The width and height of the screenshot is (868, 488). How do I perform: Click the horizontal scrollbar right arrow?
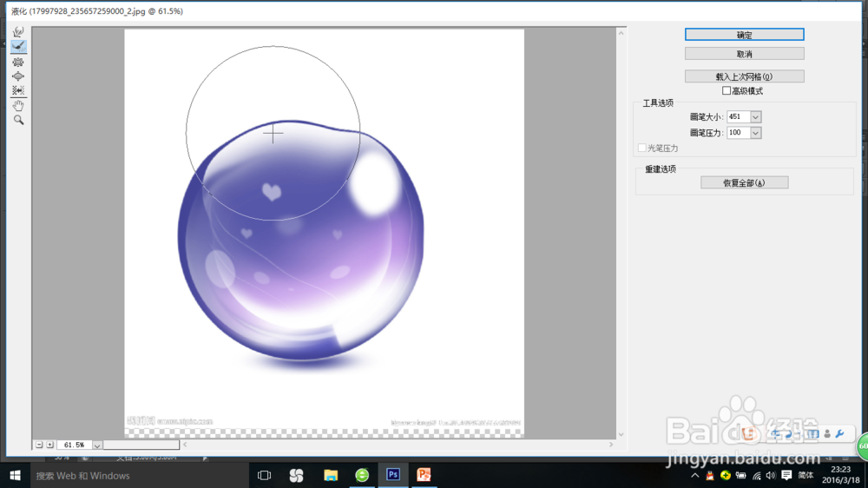point(611,445)
